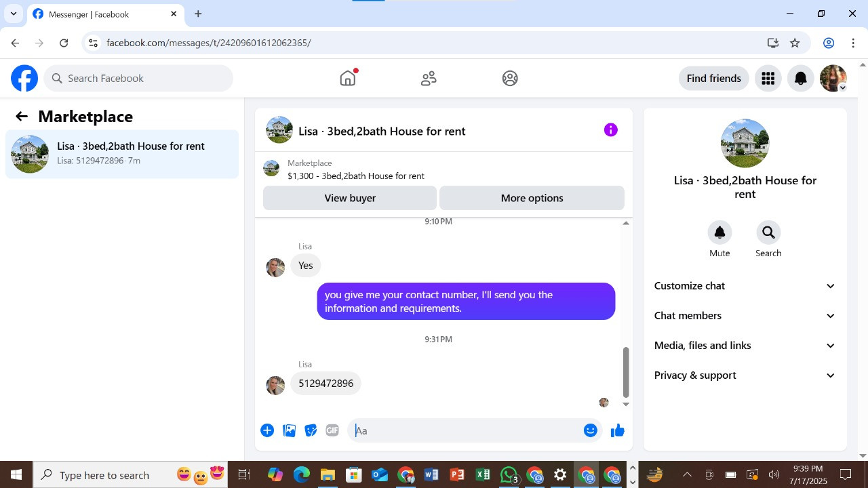Open the Chrome profile icon

point(829,43)
